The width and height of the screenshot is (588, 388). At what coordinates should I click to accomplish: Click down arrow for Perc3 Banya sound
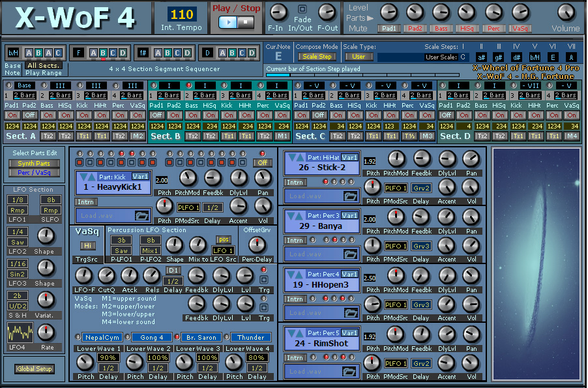pyautogui.click(x=291, y=215)
